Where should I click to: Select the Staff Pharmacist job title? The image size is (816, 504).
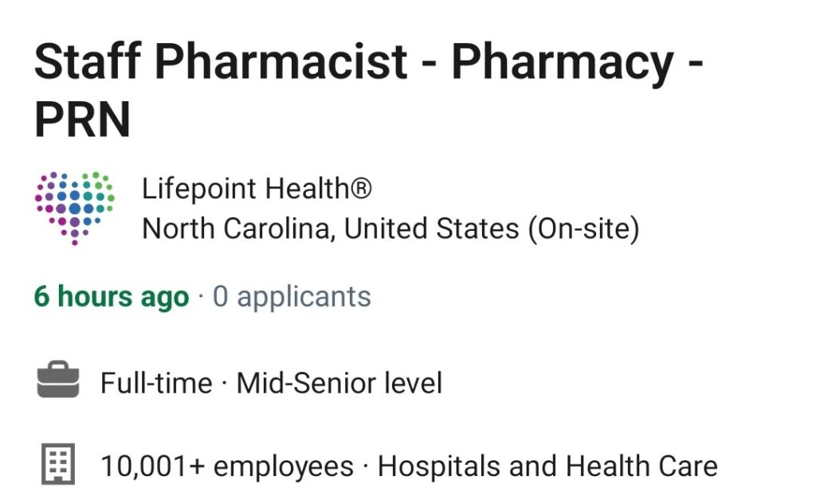click(x=368, y=89)
